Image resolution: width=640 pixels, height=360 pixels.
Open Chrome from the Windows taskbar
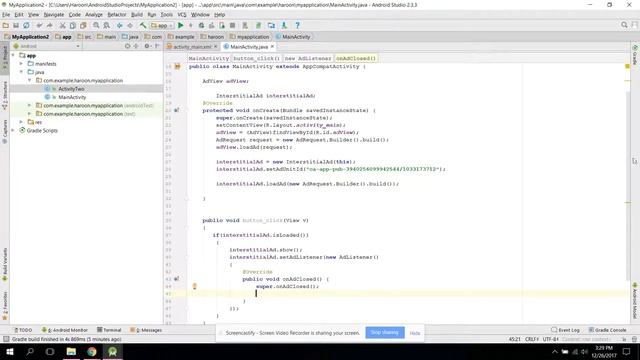pyautogui.click(x=92, y=351)
